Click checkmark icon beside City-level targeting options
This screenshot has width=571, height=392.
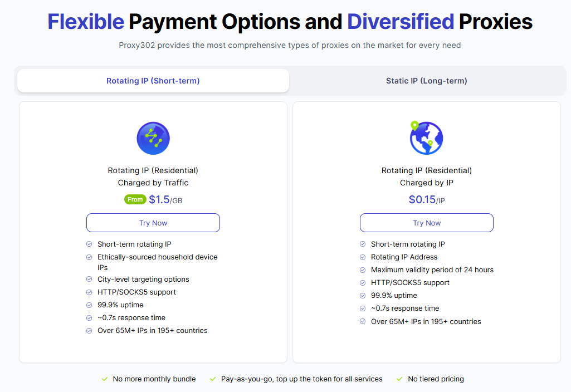click(x=89, y=279)
